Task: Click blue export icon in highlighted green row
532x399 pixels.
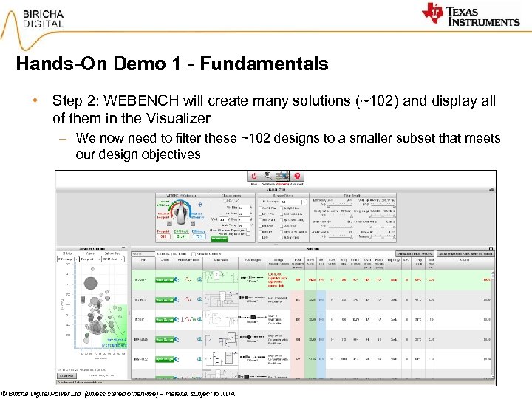Action: [x=199, y=279]
